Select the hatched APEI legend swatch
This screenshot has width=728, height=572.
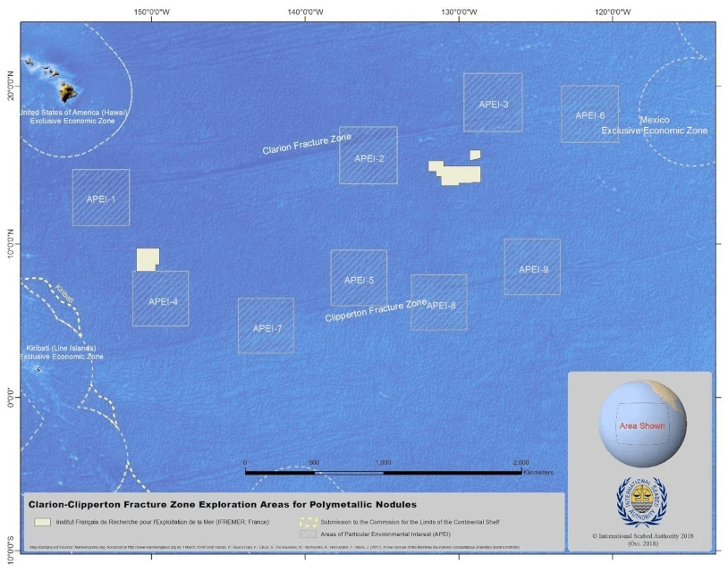coord(308,534)
